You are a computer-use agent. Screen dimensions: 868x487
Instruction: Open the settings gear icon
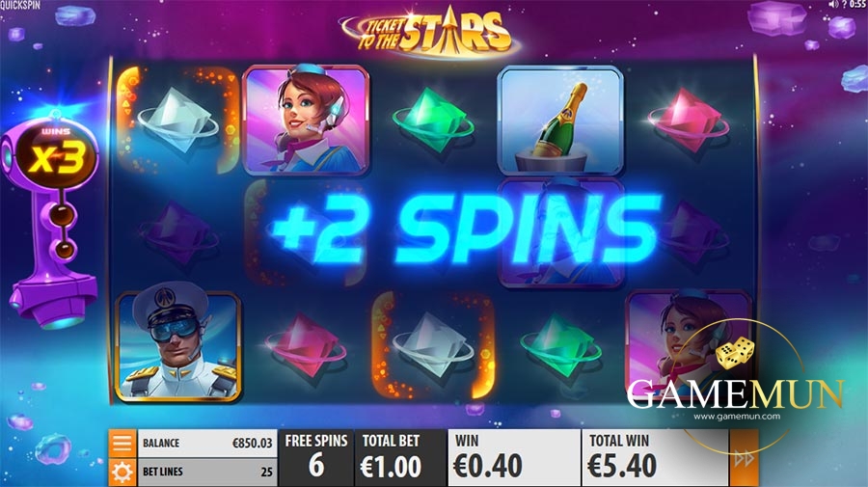pyautogui.click(x=122, y=473)
